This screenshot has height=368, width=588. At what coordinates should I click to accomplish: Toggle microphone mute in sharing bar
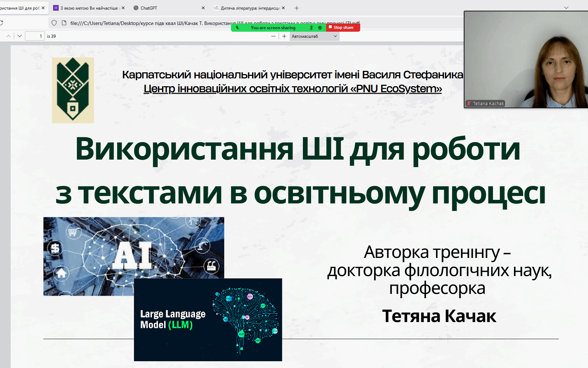[x=311, y=27]
